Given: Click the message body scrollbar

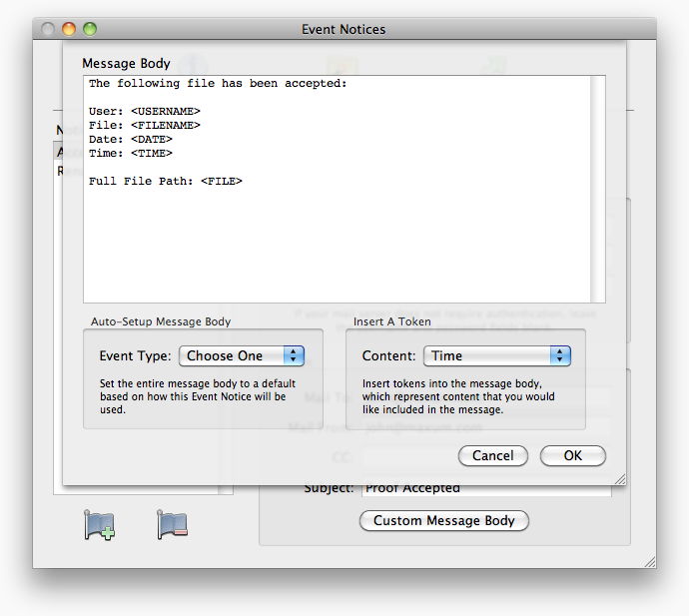Looking at the screenshot, I should click(598, 188).
